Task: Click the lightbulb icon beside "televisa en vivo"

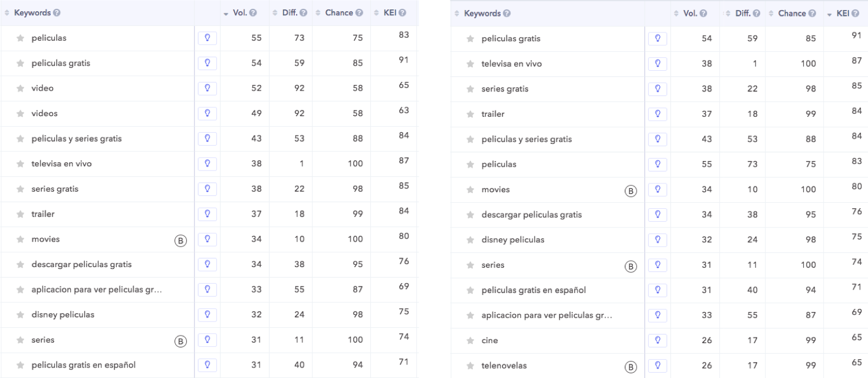Action: [x=208, y=163]
